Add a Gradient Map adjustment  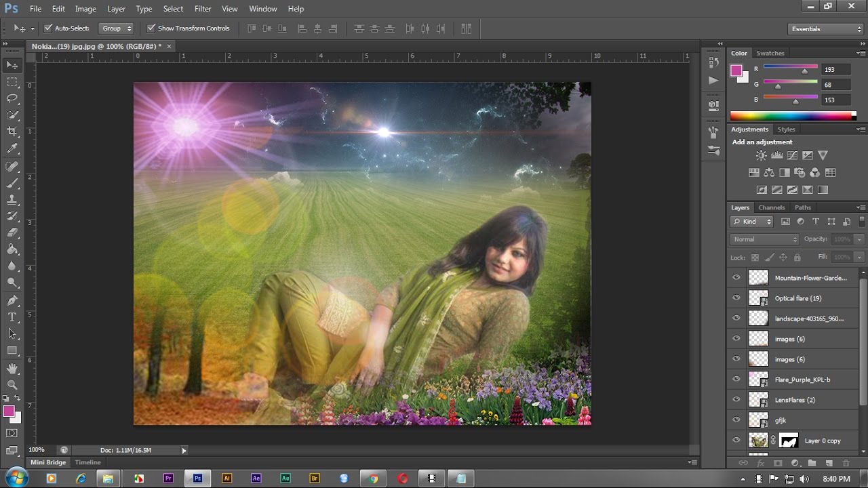tap(823, 190)
